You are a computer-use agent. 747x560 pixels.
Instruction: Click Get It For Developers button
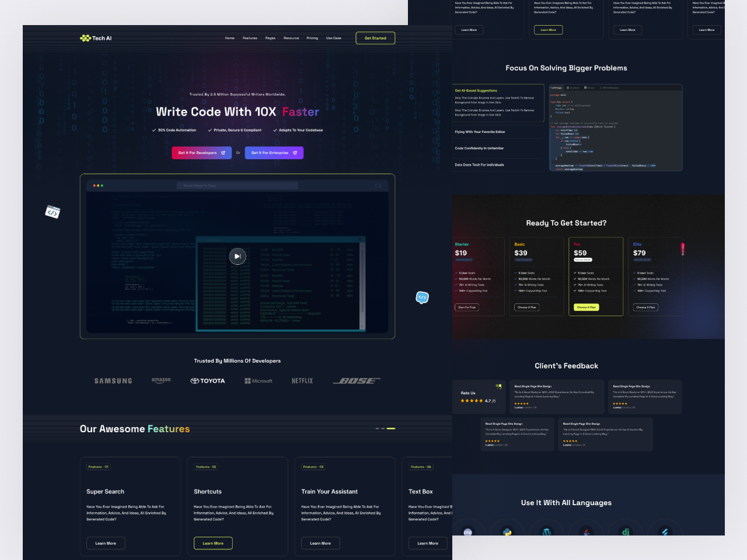coord(201,153)
